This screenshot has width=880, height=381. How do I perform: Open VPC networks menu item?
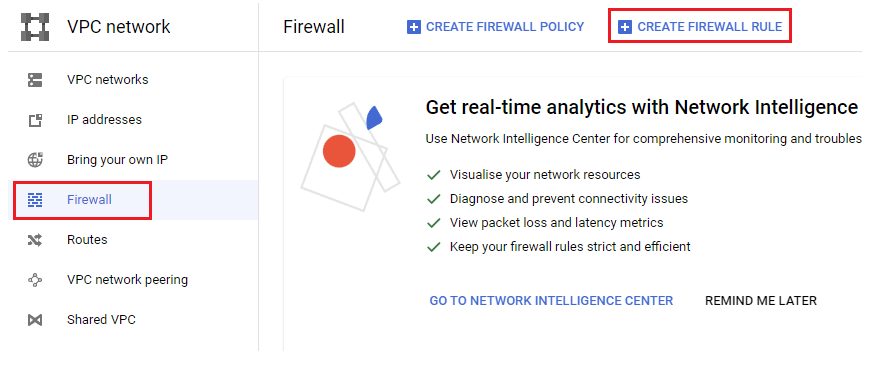click(108, 80)
